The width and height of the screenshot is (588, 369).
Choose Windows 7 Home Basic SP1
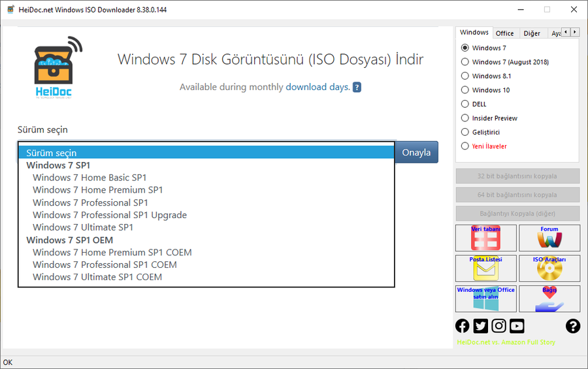click(x=206, y=178)
